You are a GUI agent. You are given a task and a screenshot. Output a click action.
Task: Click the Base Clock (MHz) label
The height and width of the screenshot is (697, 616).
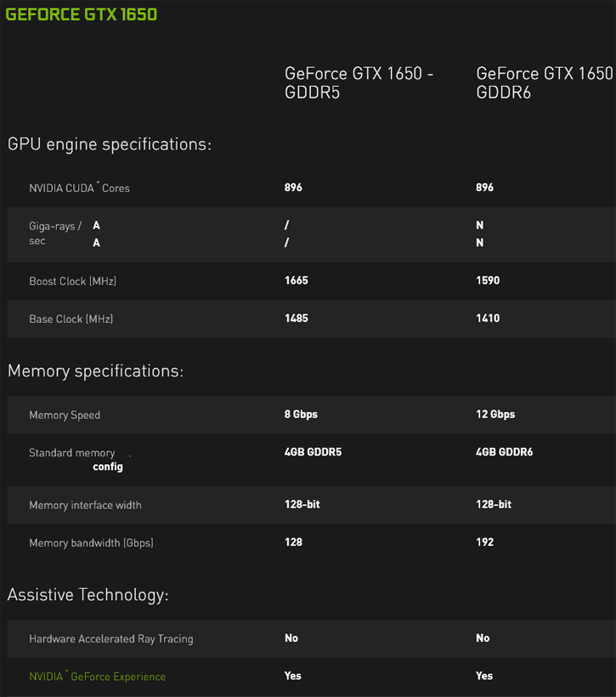point(71,319)
